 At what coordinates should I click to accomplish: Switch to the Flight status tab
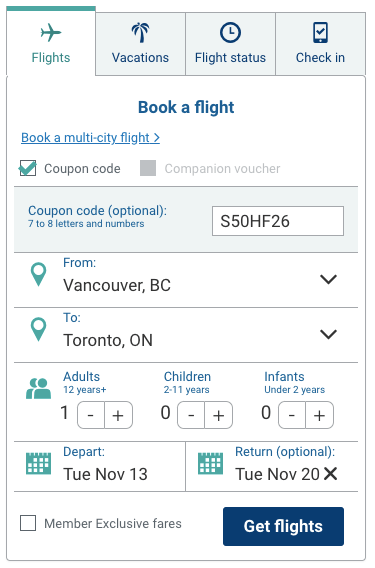[230, 44]
